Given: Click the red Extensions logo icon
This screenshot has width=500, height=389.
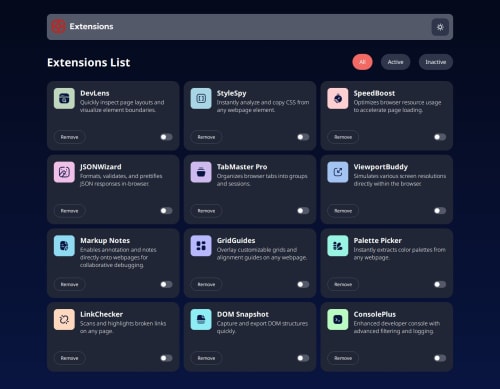Looking at the screenshot, I should [x=59, y=27].
